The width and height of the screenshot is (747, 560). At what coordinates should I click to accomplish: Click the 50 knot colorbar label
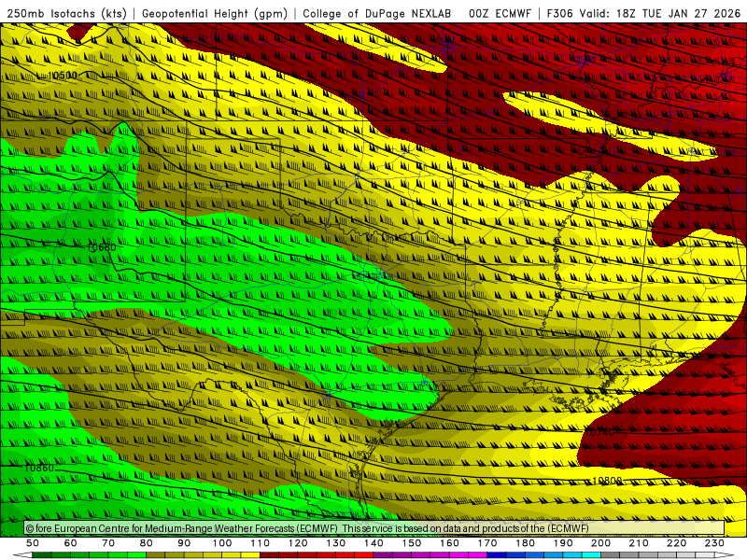[x=33, y=543]
